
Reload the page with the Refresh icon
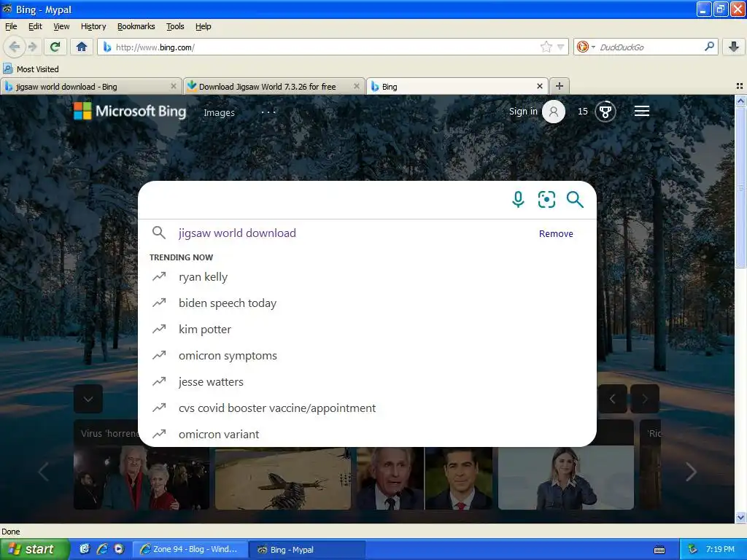pos(55,47)
